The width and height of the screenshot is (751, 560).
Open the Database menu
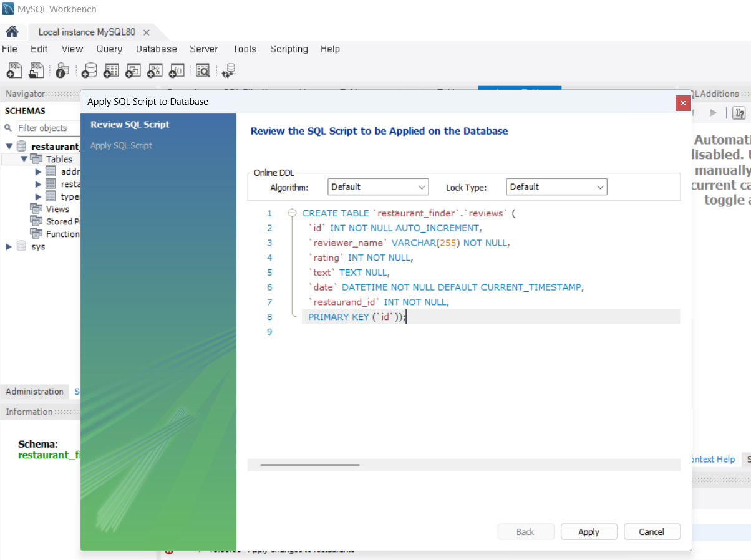tap(157, 49)
